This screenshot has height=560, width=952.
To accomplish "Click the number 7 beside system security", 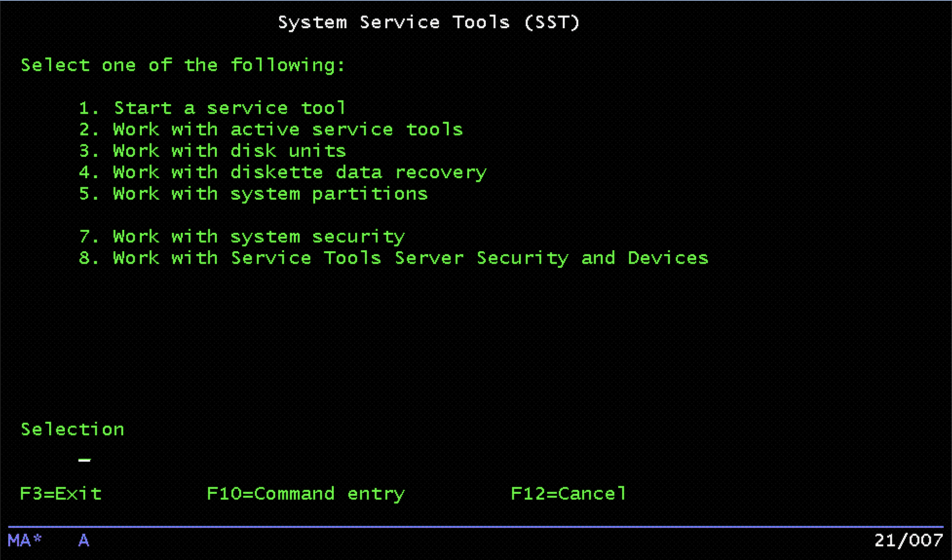I will [86, 237].
